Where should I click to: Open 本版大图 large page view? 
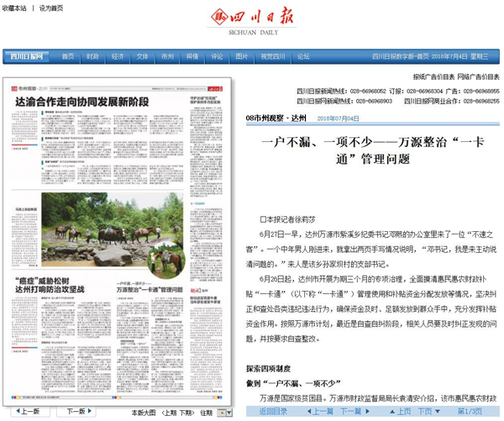[144, 413]
